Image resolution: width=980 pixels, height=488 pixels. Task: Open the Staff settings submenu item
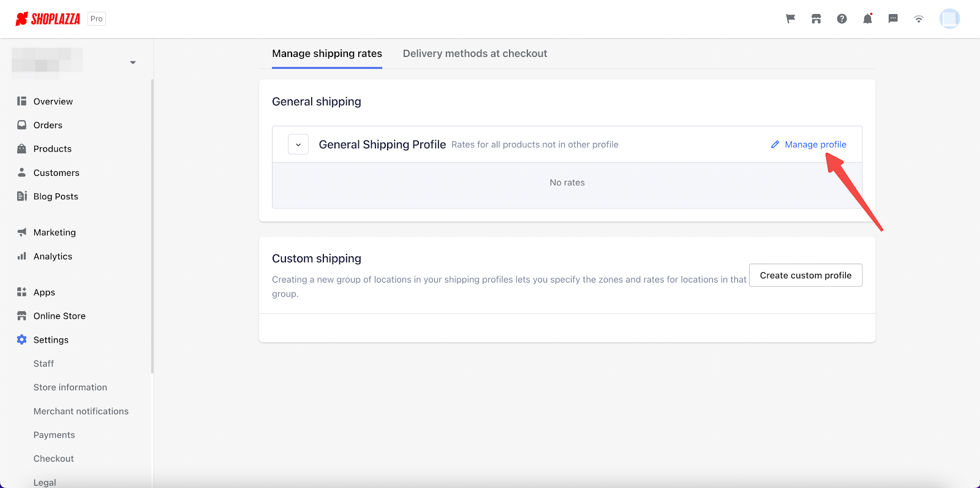[43, 364]
